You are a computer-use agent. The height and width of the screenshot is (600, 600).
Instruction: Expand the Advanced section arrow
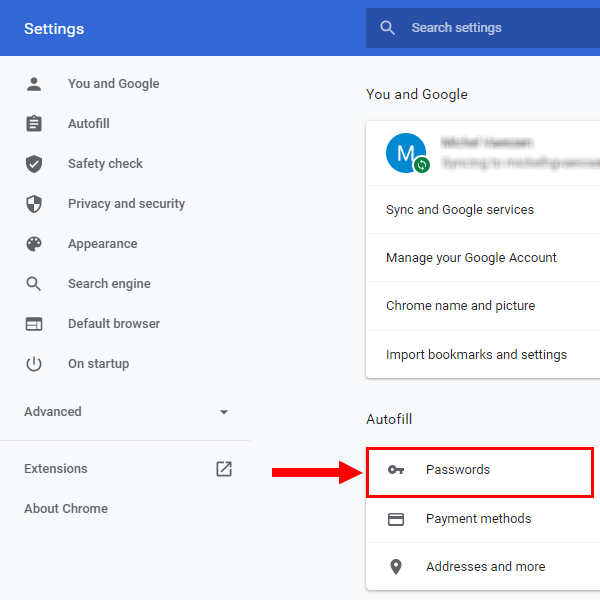[224, 412]
